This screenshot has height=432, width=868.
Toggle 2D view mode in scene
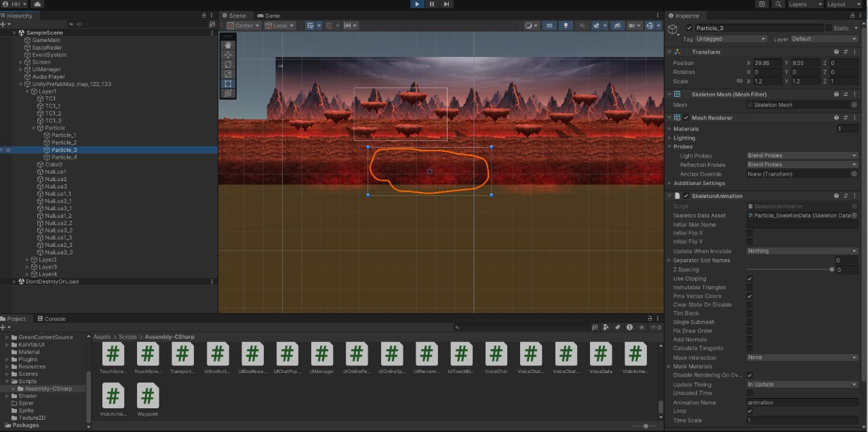[x=549, y=26]
